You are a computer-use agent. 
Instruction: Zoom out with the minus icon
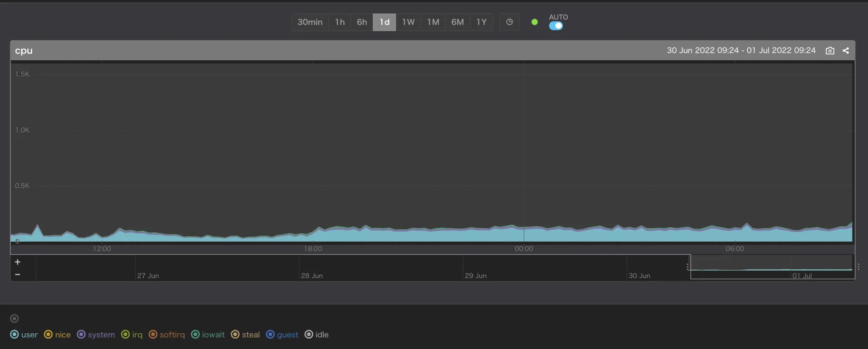(x=18, y=274)
